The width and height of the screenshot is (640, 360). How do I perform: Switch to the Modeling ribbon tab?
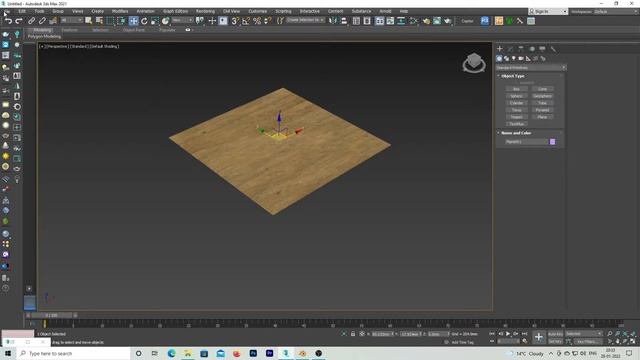[x=42, y=30]
